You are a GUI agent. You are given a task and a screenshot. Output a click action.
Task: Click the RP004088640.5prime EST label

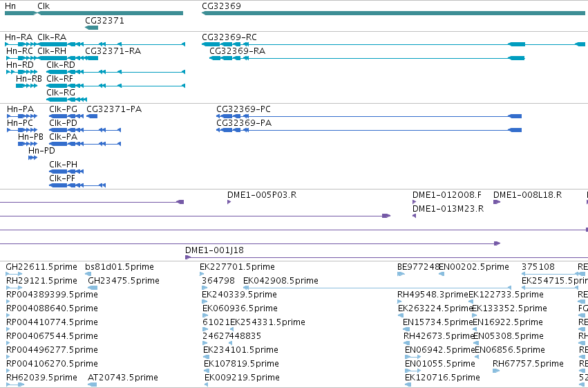pos(52,309)
